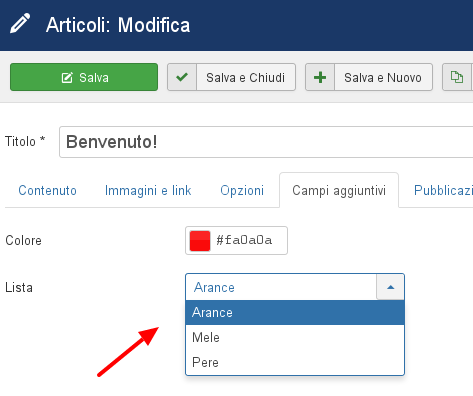Pick Pere in the dropdown options
This screenshot has width=473, height=396.
point(295,362)
